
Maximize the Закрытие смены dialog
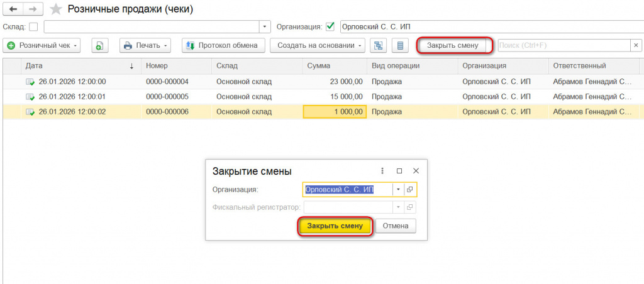pyautogui.click(x=399, y=171)
